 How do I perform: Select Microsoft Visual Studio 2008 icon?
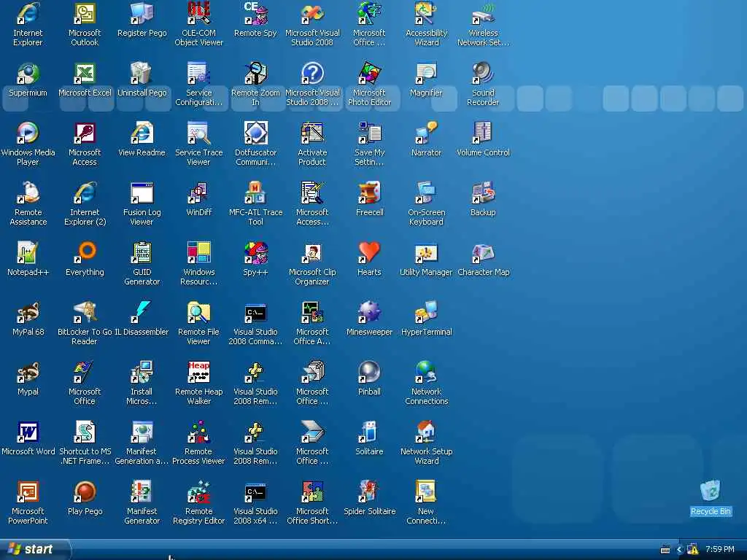pyautogui.click(x=312, y=14)
